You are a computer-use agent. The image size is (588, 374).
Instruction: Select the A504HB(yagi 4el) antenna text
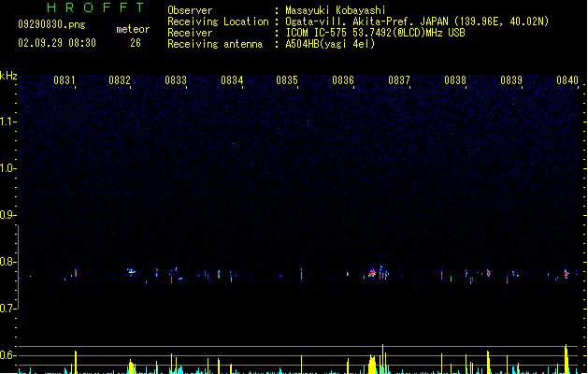click(x=330, y=44)
